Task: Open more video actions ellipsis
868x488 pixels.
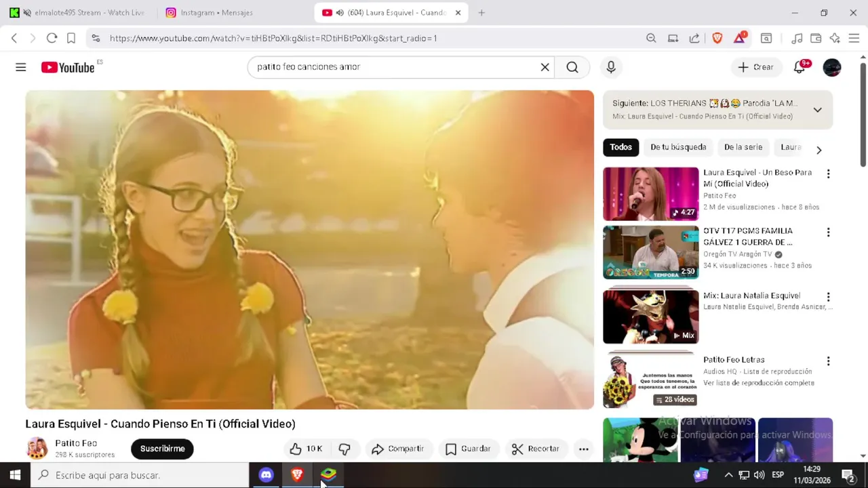Action: (x=583, y=449)
